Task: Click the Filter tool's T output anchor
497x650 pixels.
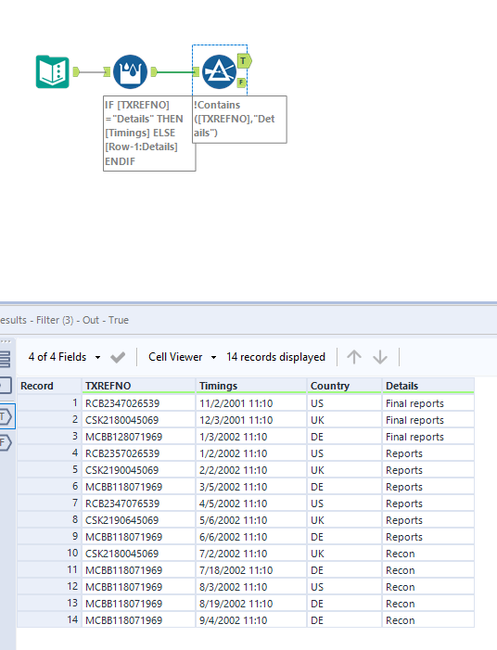Action: point(244,61)
